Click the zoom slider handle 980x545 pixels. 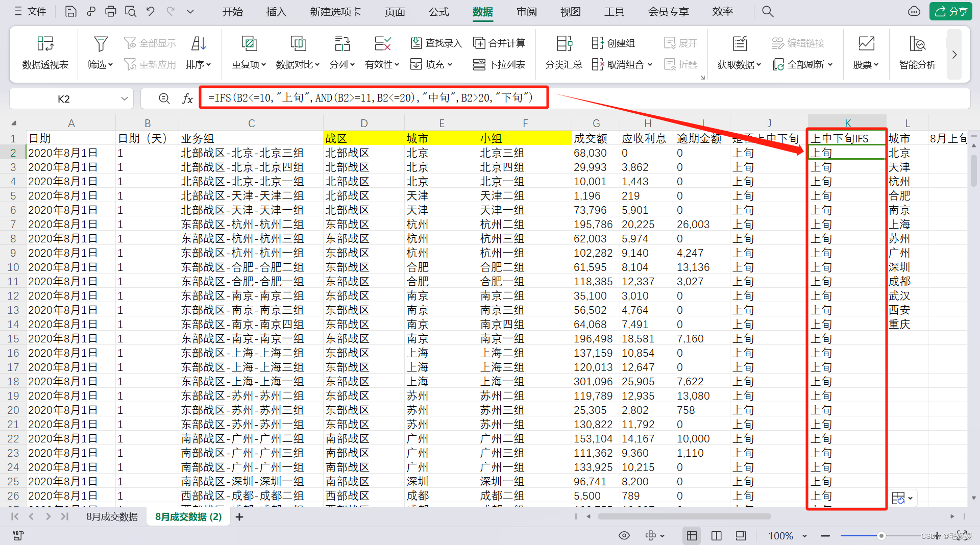coord(881,536)
